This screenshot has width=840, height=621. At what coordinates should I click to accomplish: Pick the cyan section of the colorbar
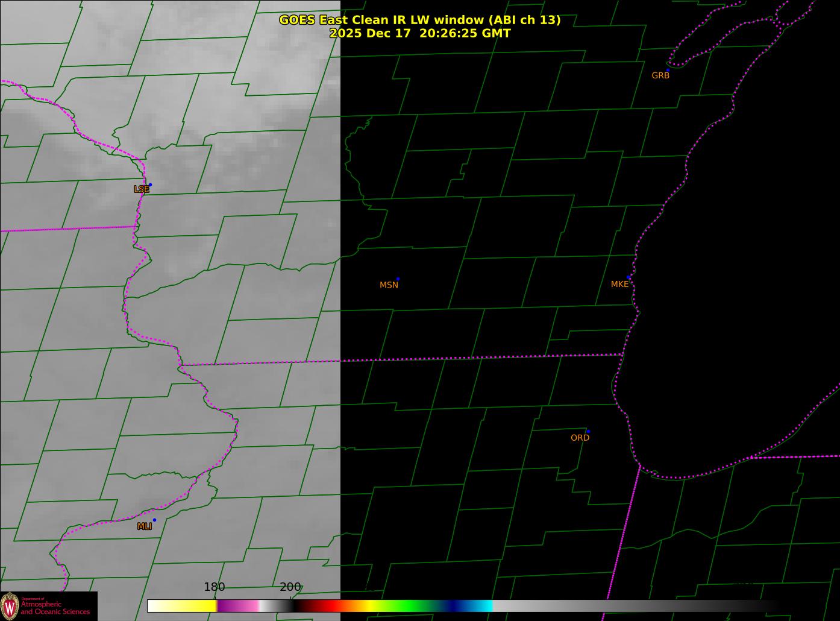[x=482, y=606]
